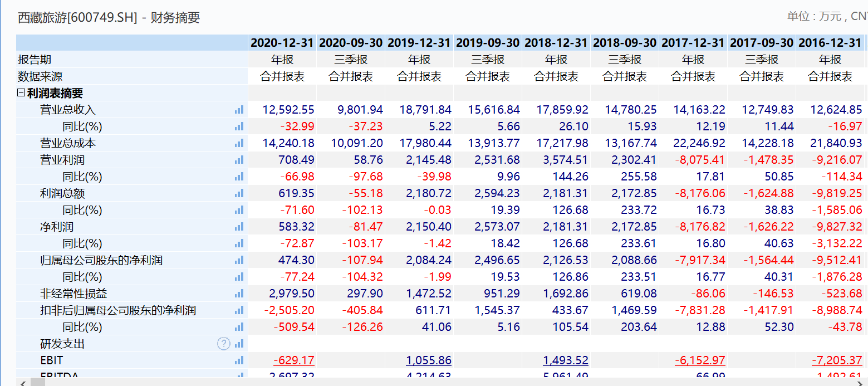
Task: Click operating profit value -8,075.41
Action: [700, 160]
